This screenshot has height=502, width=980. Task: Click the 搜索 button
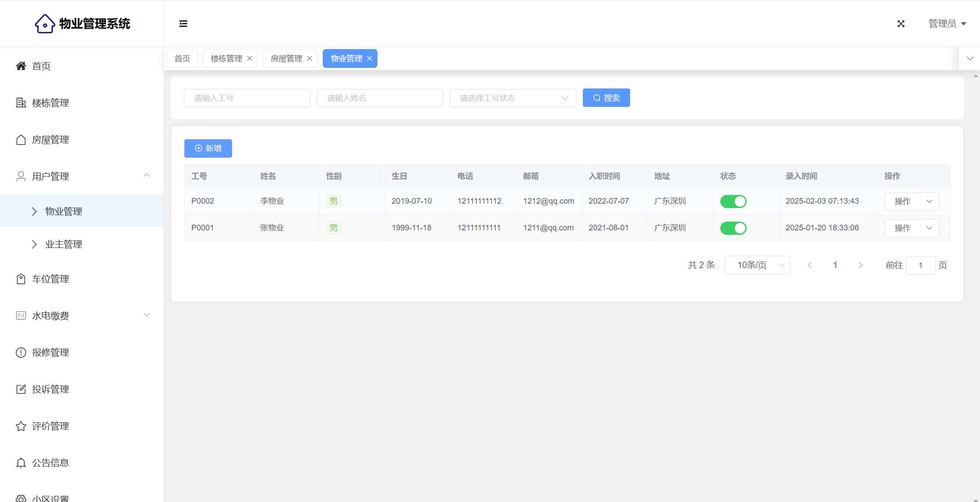pos(606,98)
